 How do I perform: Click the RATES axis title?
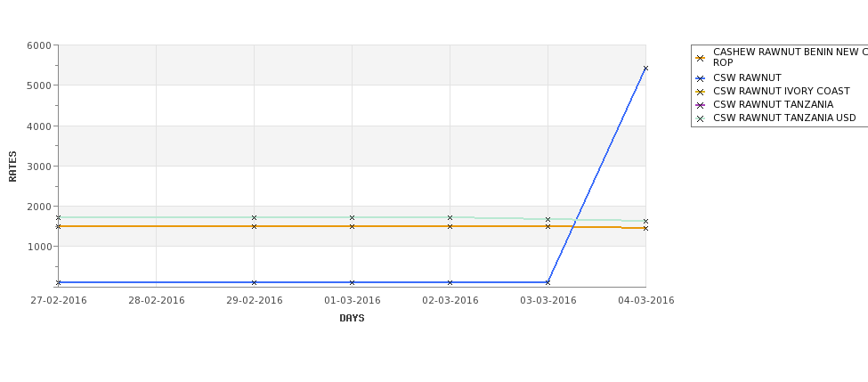point(12,167)
